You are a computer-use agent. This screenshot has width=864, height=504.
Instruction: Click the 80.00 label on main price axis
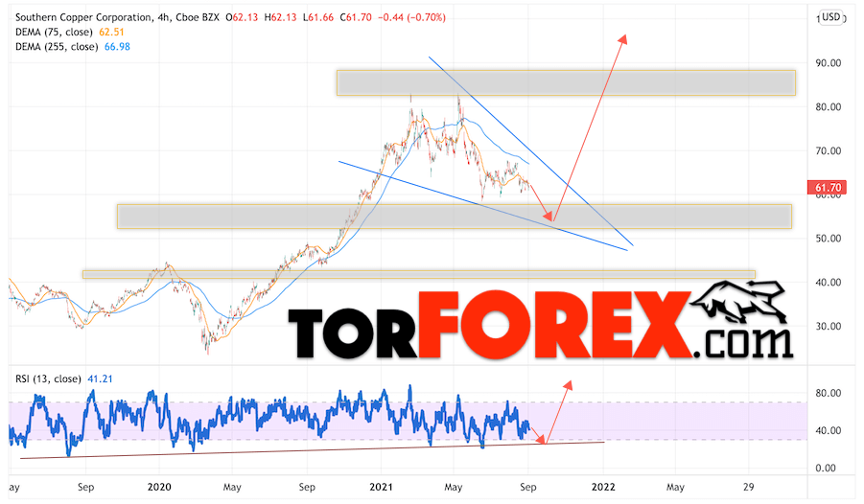coord(829,107)
